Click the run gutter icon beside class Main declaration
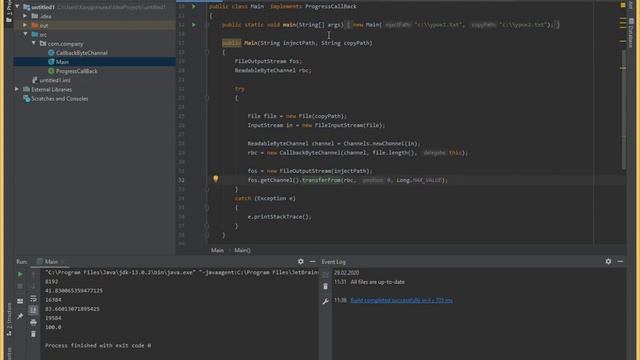Viewport: 640px width, 360px height. click(194, 7)
